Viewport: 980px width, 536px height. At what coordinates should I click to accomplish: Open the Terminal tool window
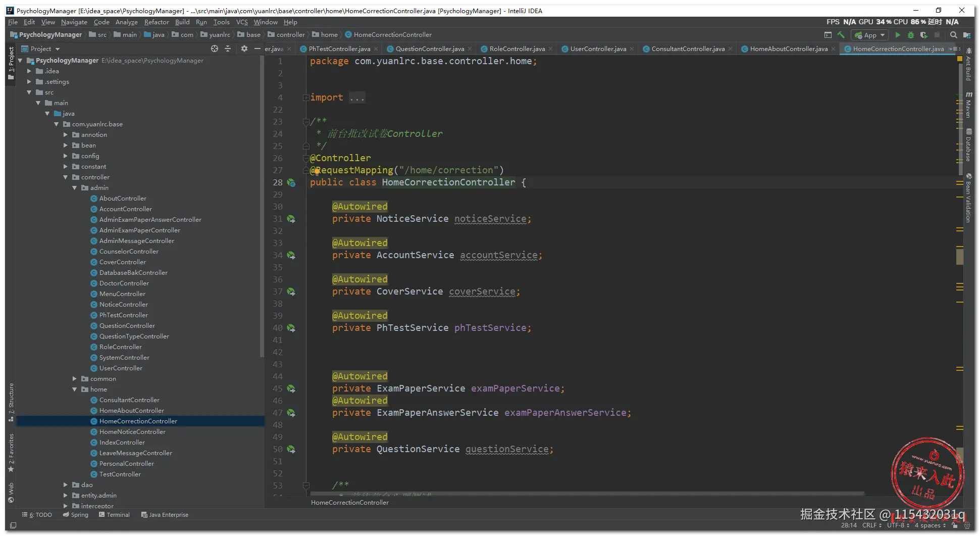pyautogui.click(x=114, y=515)
